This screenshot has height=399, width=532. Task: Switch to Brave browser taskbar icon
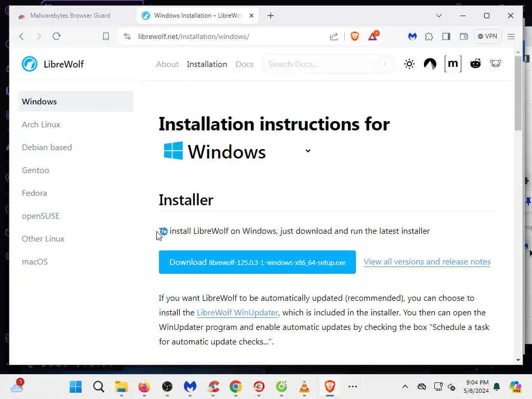click(x=330, y=387)
